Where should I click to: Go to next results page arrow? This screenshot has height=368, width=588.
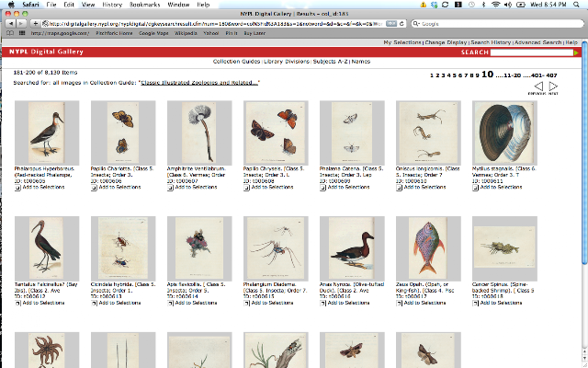click(553, 87)
